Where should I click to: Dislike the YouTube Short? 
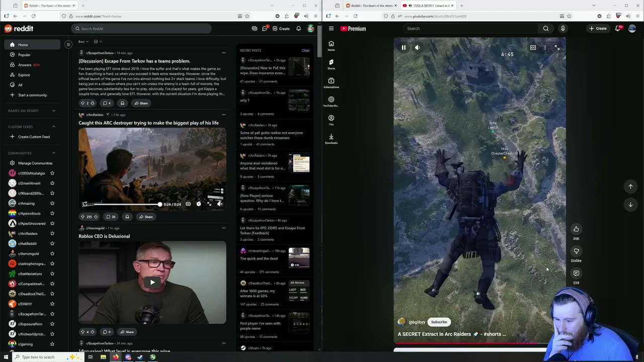click(x=576, y=251)
